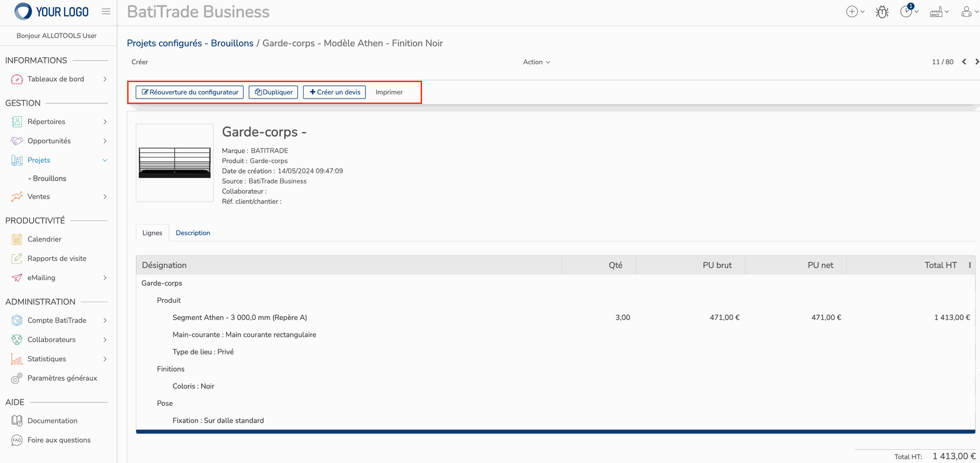
Task: Expand Tableaux de bord chevron
Action: click(105, 79)
